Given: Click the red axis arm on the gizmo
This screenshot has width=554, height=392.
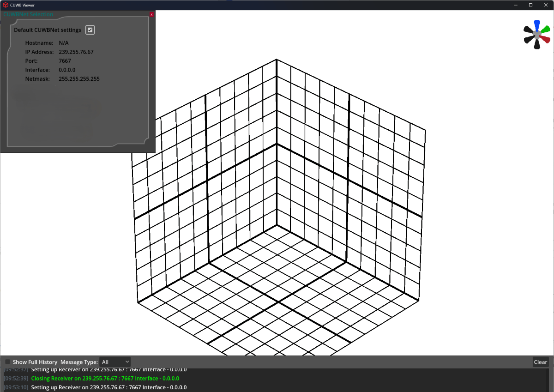Looking at the screenshot, I should 545,39.
